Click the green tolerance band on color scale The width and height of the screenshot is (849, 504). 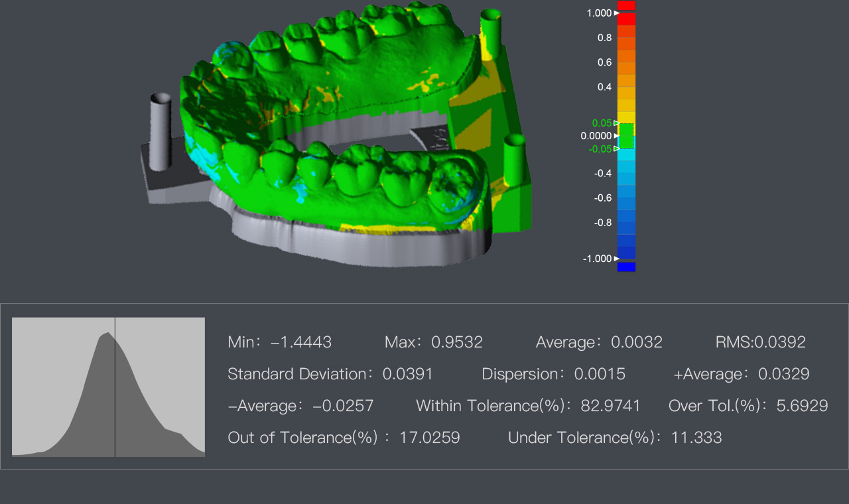[x=626, y=136]
